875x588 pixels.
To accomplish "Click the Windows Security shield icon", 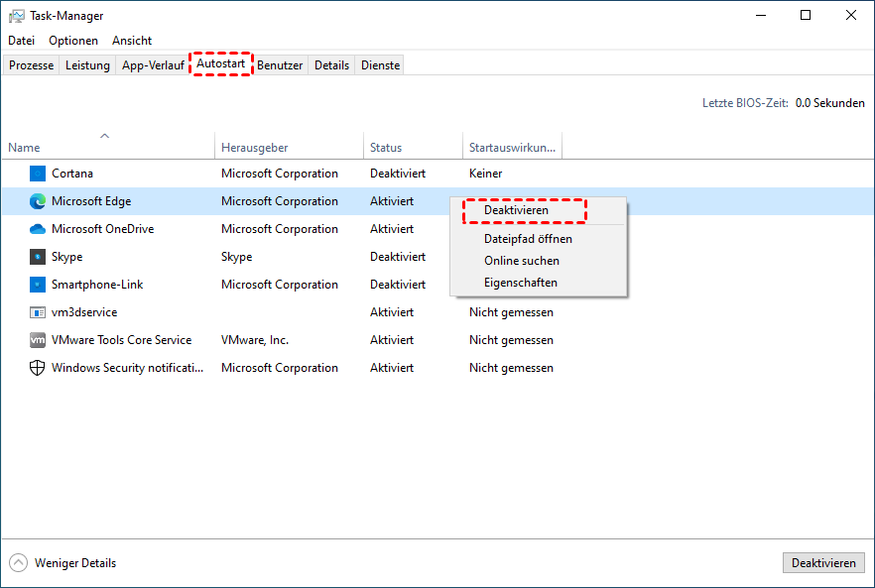I will [x=38, y=368].
